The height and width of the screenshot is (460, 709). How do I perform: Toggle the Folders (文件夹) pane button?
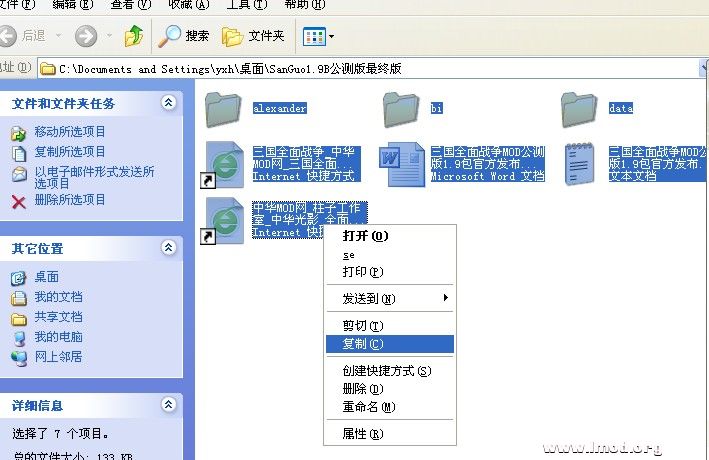point(254,36)
